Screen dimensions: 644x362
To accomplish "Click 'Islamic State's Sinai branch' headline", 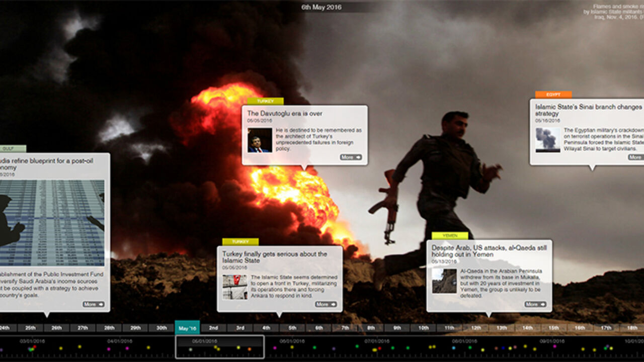I will coord(589,110).
